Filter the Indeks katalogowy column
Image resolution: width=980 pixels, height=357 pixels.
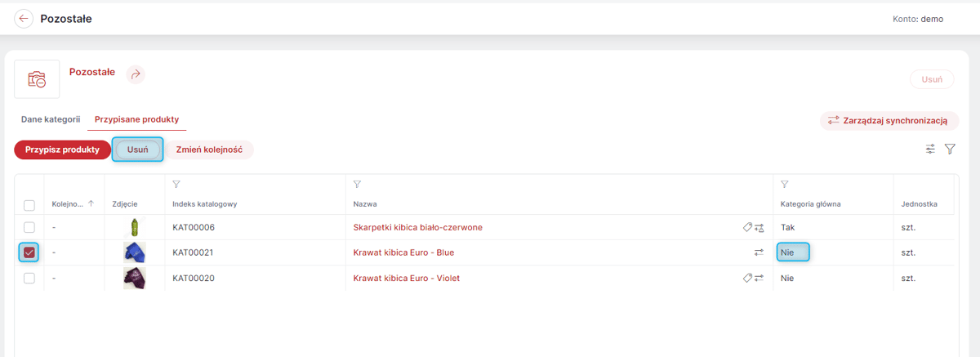tap(176, 185)
